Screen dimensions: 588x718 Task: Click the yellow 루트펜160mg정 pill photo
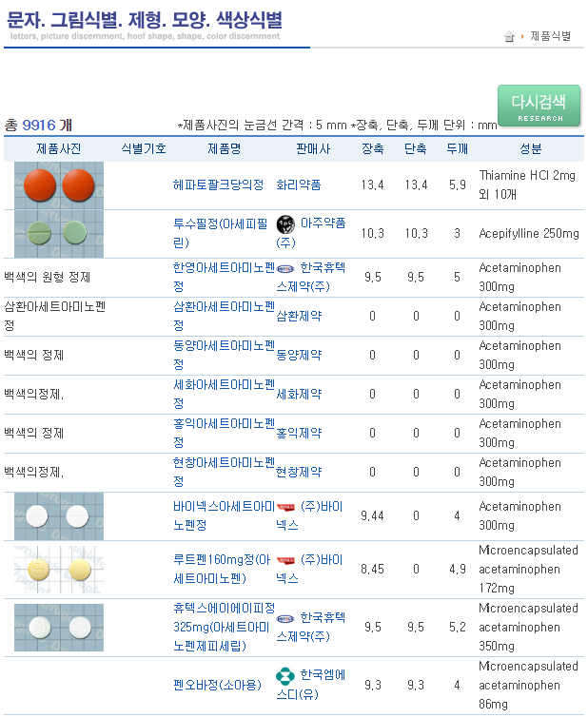[x=59, y=570]
